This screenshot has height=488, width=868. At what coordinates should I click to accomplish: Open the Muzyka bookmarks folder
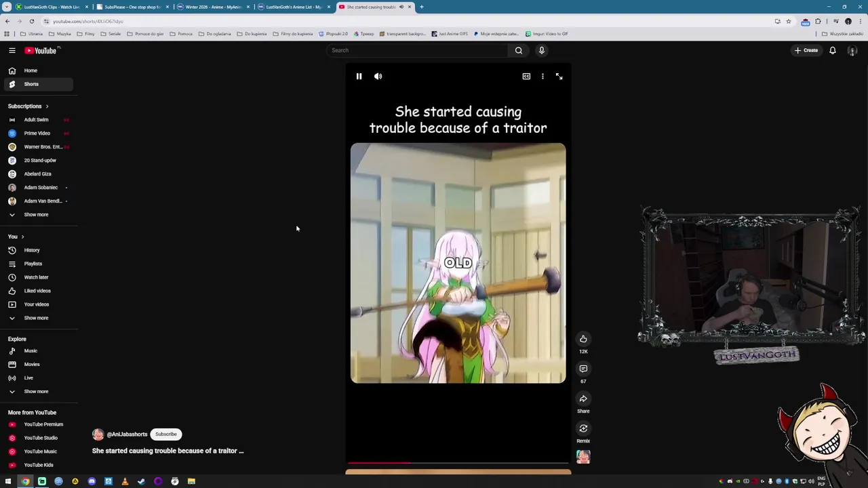click(62, 34)
